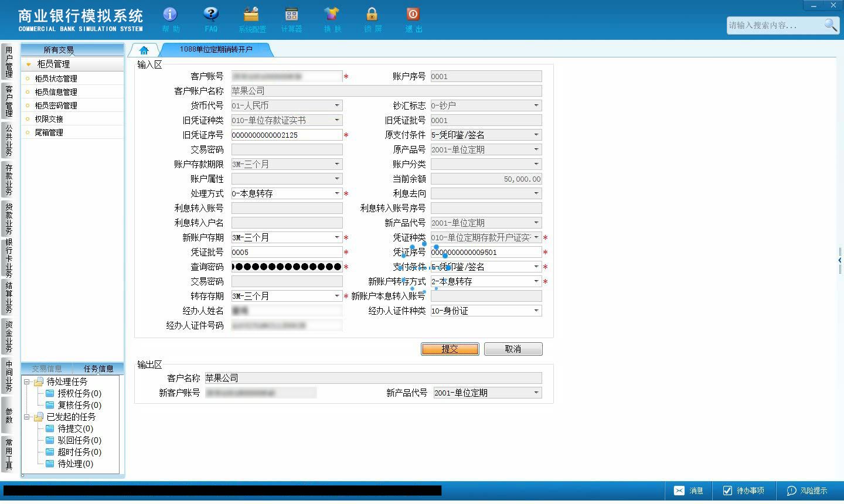Go to the home tab icon

click(x=144, y=50)
